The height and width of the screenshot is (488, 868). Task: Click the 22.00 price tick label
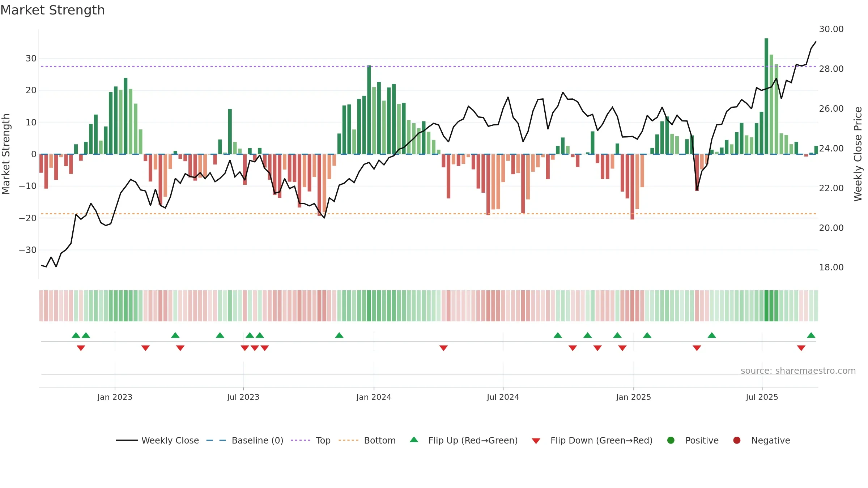[831, 188]
